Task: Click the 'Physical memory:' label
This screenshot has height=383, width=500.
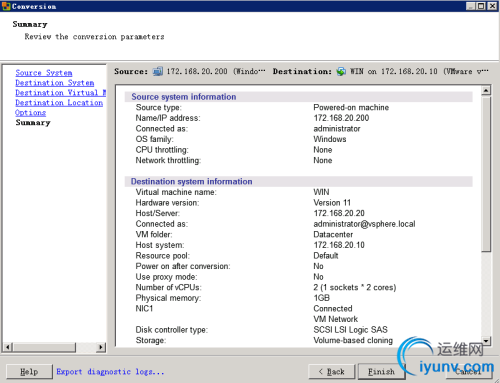Action: coord(168,298)
